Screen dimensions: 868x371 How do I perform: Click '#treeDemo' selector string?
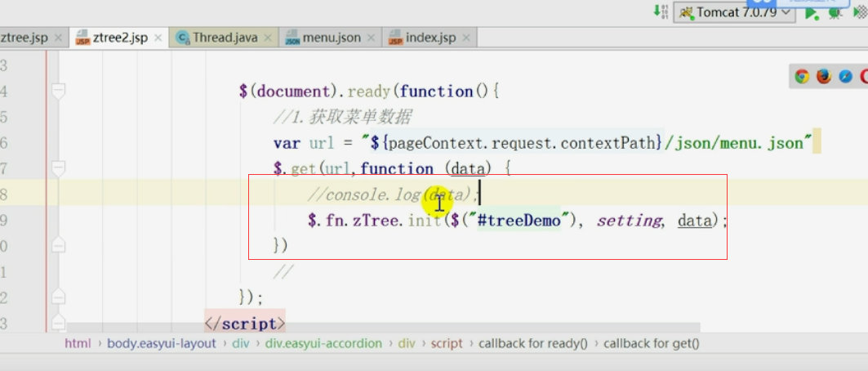click(x=519, y=221)
